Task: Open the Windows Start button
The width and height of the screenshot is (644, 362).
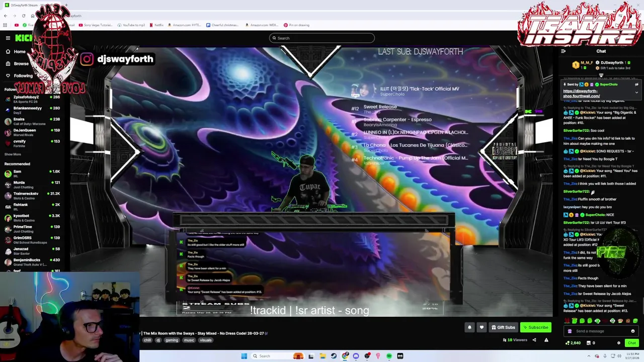Action: [244, 356]
